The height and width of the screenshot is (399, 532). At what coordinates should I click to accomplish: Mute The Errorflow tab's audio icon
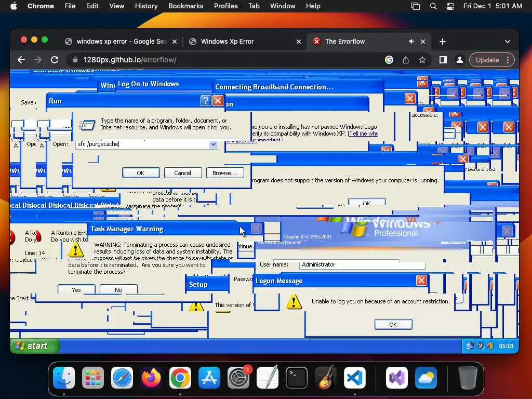[411, 42]
